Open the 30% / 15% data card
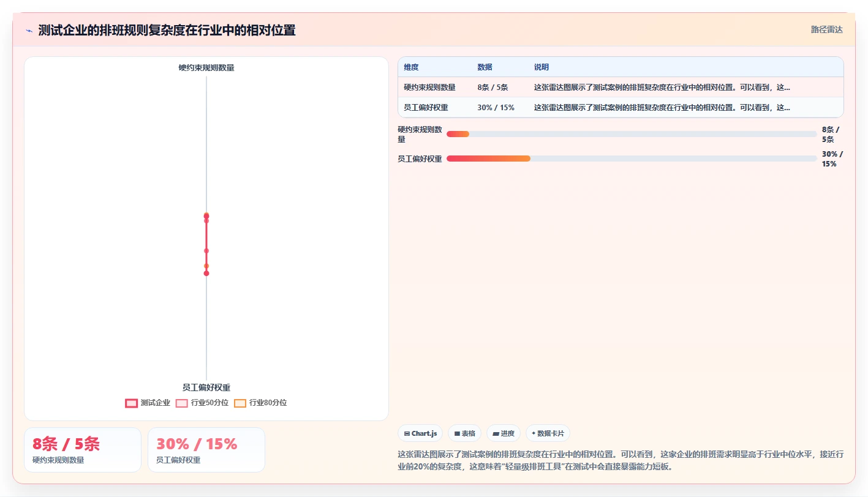 pos(206,450)
